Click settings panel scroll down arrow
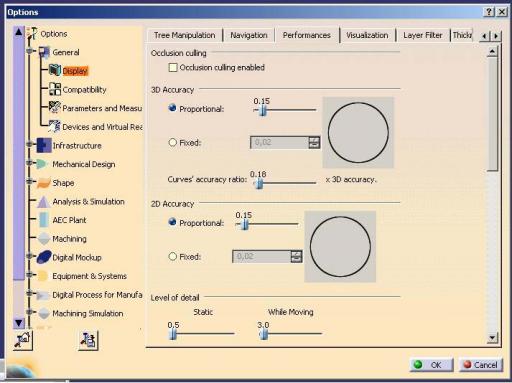The image size is (512, 383). click(492, 338)
